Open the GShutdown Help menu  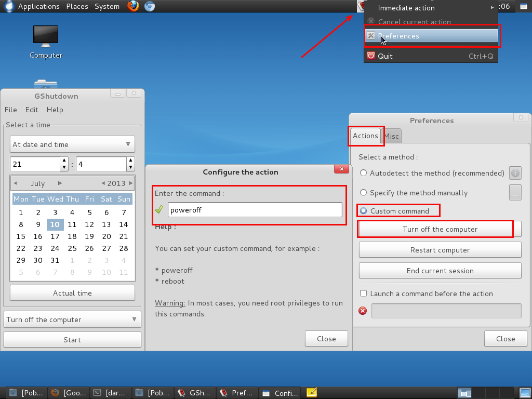(x=55, y=110)
